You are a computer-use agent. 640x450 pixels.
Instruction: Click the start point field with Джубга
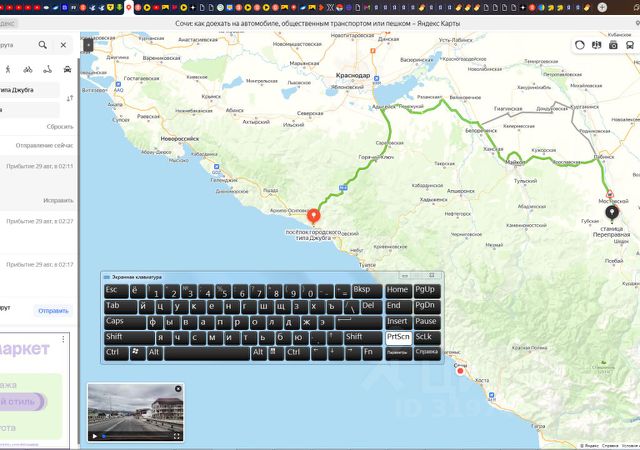tap(29, 90)
